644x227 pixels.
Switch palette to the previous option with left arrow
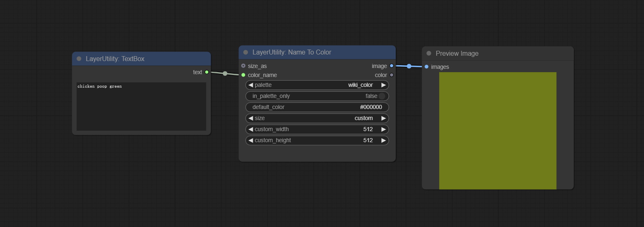point(251,85)
